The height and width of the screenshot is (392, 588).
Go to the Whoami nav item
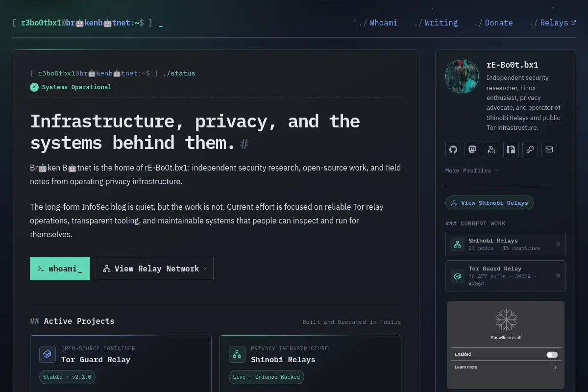click(378, 23)
